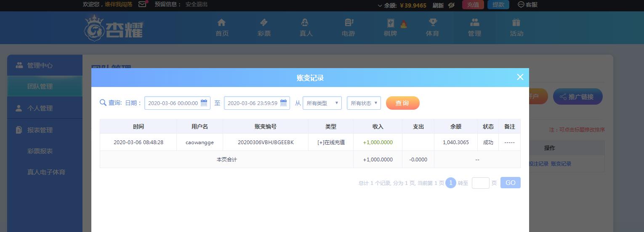This screenshot has height=232, width=644.
Task: Open 管理 management nav item
Action: click(x=474, y=28)
